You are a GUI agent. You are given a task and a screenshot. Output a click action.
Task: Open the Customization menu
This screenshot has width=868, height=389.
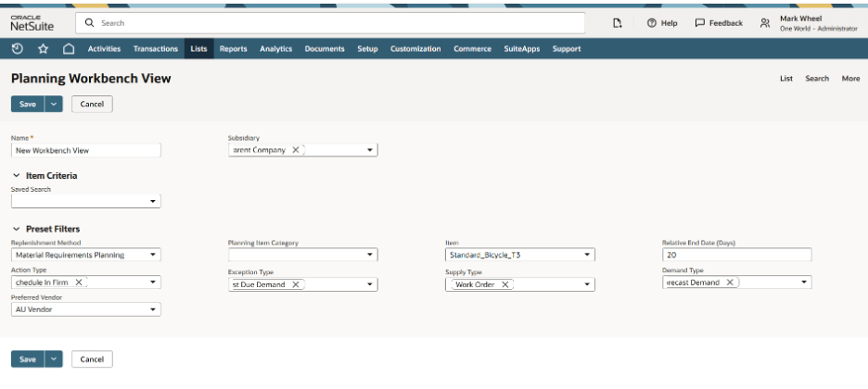tap(415, 48)
